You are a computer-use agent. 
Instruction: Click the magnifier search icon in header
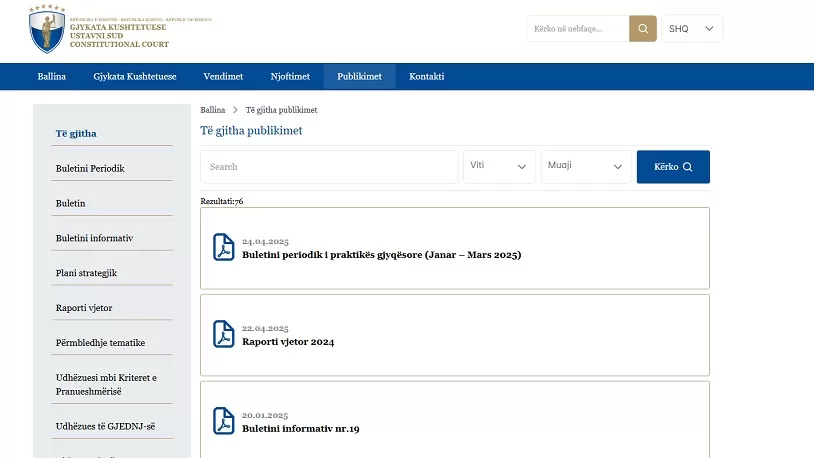[643, 29]
